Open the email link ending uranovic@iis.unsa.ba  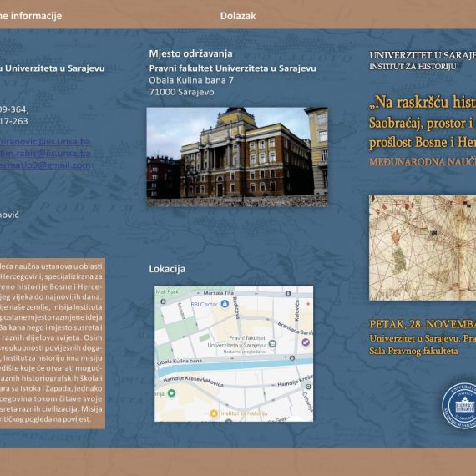tap(45, 142)
